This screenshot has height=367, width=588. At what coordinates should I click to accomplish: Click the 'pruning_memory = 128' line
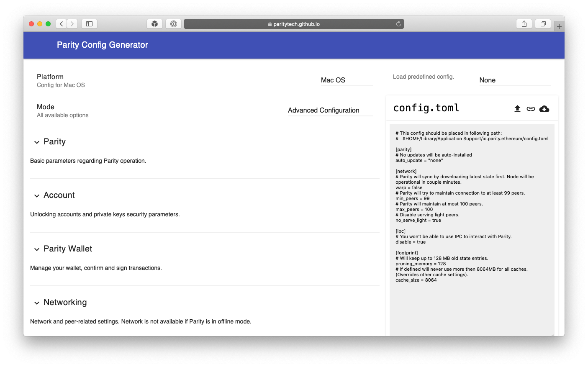[x=421, y=264]
